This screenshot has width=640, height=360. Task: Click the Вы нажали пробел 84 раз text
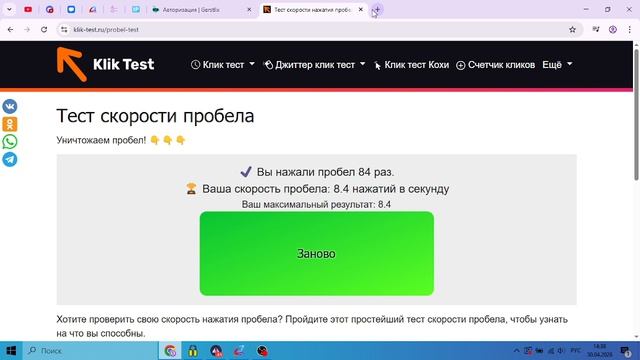[x=325, y=172]
